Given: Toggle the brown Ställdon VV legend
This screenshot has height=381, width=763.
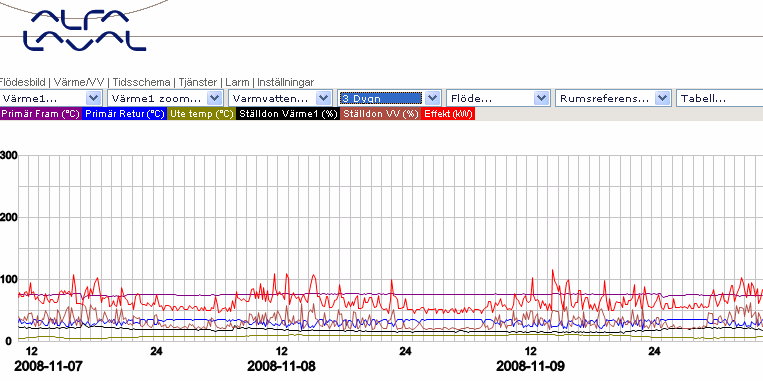Looking at the screenshot, I should (x=380, y=114).
